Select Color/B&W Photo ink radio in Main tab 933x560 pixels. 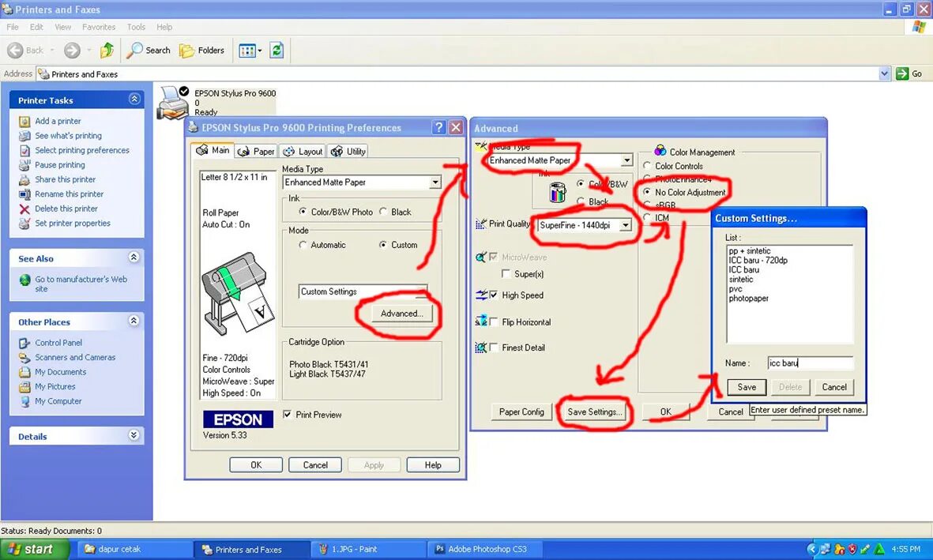pos(303,212)
